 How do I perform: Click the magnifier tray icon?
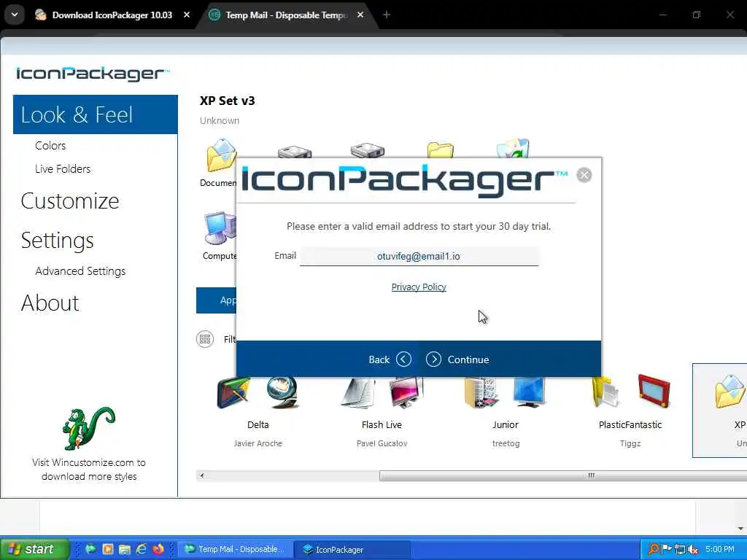654,550
